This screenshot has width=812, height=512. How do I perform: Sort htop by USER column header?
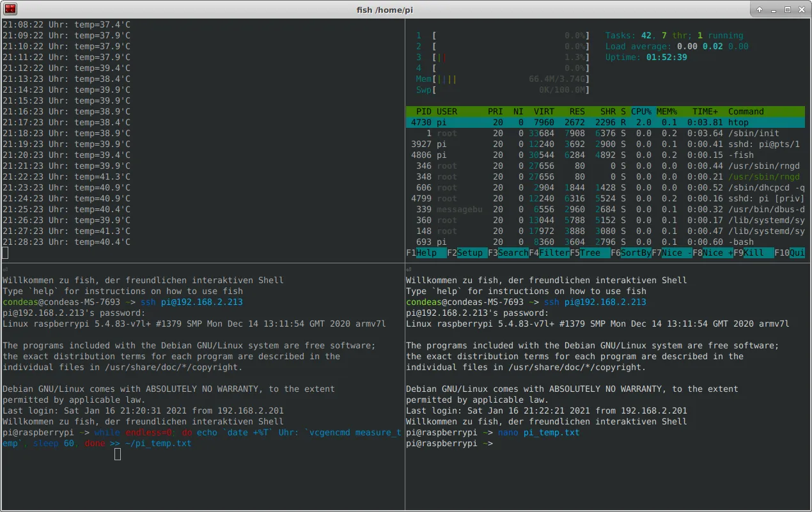pos(447,112)
